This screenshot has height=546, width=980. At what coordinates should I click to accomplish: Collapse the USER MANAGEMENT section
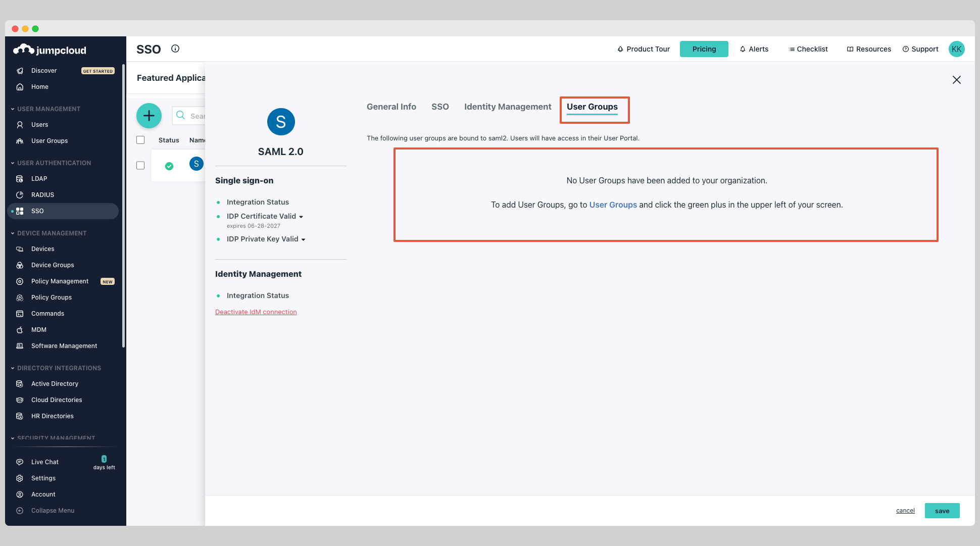pos(12,109)
